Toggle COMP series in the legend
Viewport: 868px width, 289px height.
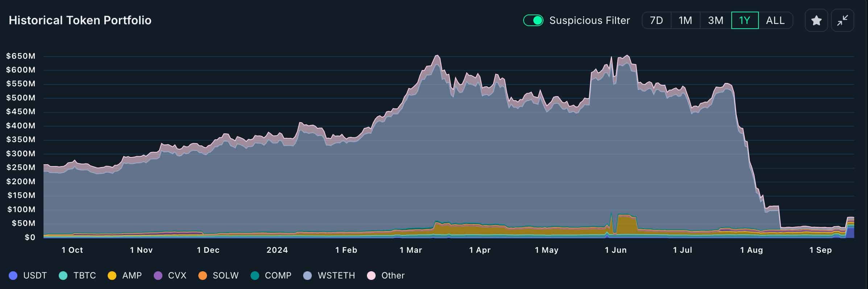coord(271,276)
